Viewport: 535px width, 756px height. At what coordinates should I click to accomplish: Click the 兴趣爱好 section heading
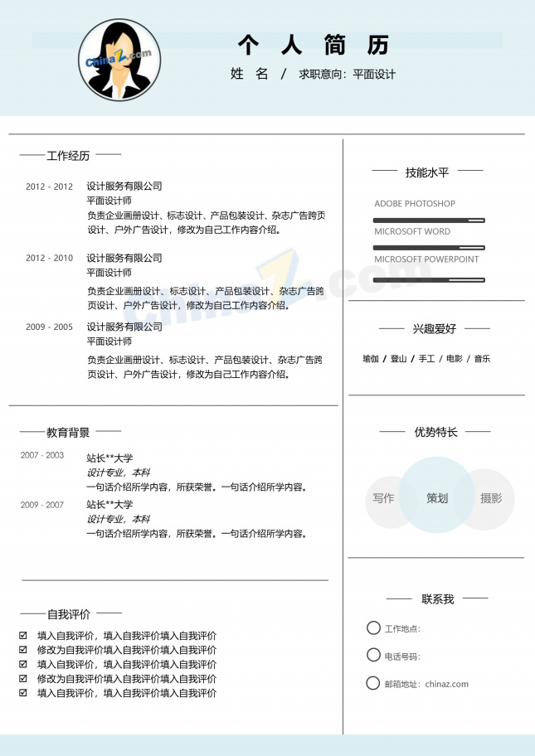coord(434,329)
